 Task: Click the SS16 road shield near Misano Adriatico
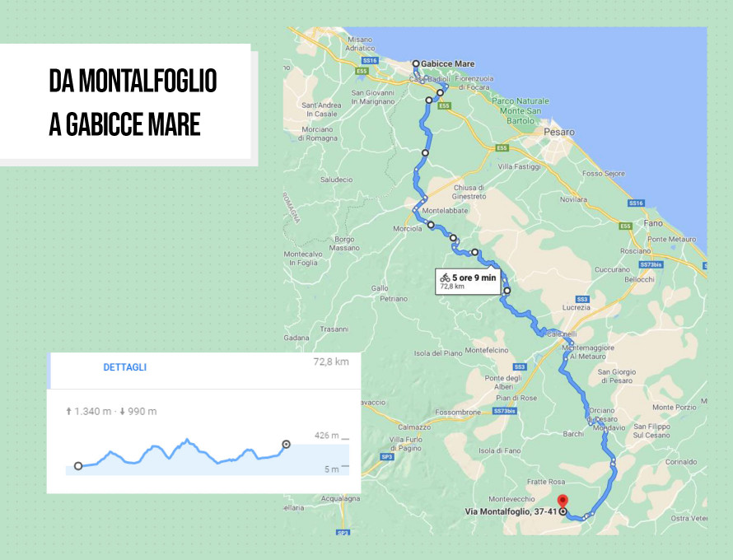[x=370, y=61]
